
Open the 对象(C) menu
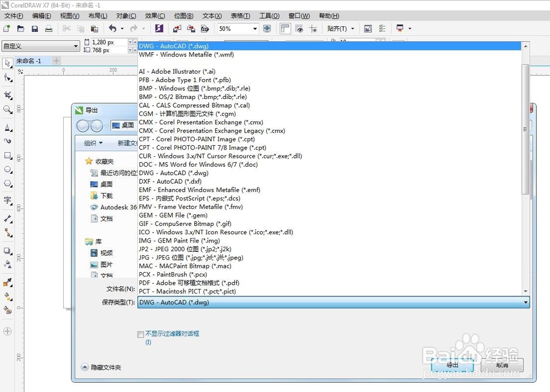pyautogui.click(x=127, y=16)
